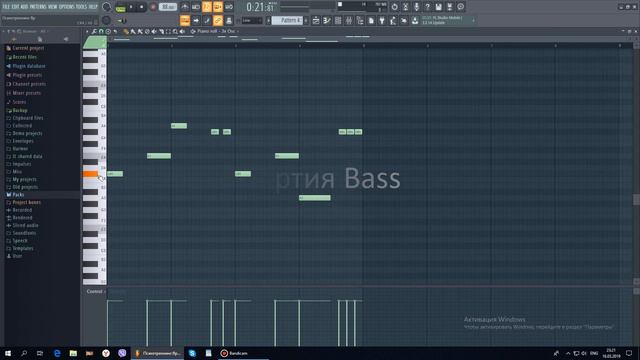
Task: Toggle the multilink to controllers button
Action: click(229, 20)
